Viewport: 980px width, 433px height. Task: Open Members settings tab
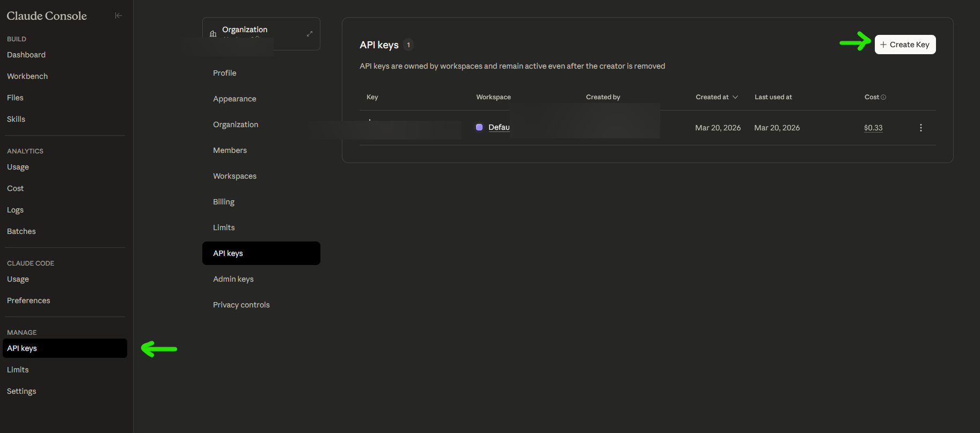(x=230, y=150)
